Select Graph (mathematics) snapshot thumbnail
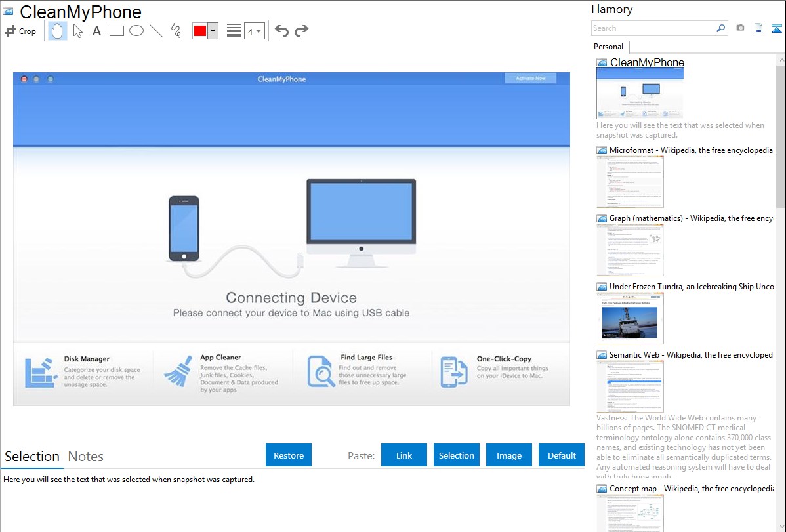The height and width of the screenshot is (532, 786). pyautogui.click(x=630, y=250)
